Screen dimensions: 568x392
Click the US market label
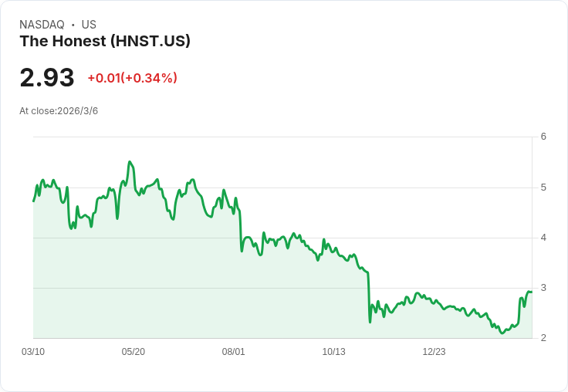pyautogui.click(x=89, y=24)
